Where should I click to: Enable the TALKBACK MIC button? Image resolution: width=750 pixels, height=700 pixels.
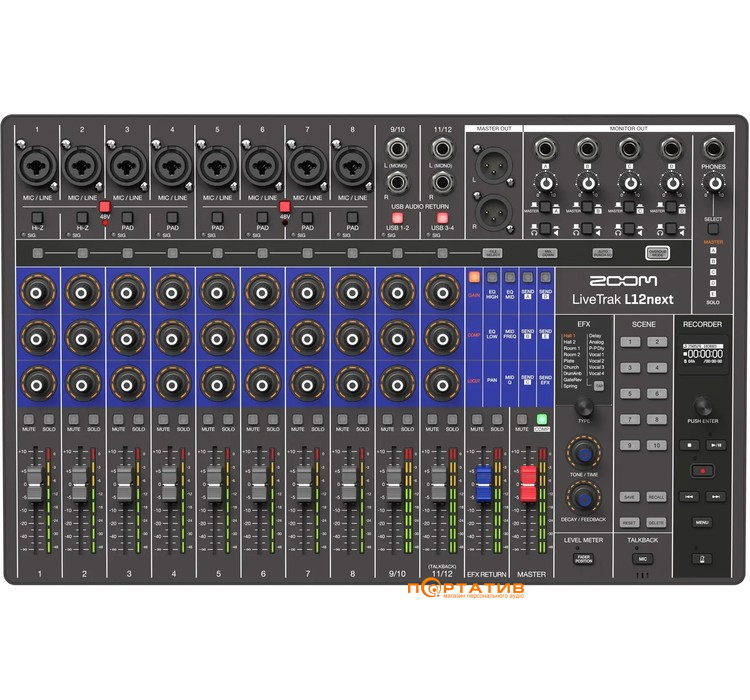tap(643, 559)
